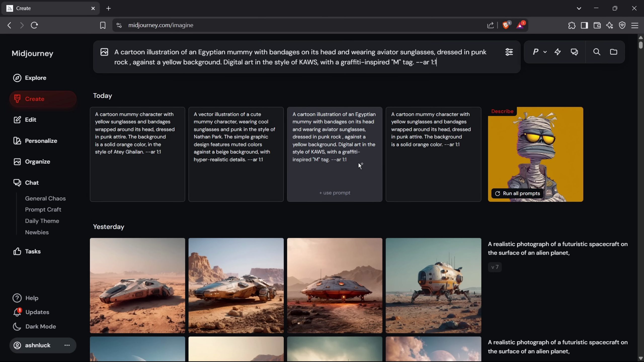The height and width of the screenshot is (362, 644).
Task: Open Prompt Craft chat room
Action: click(43, 209)
